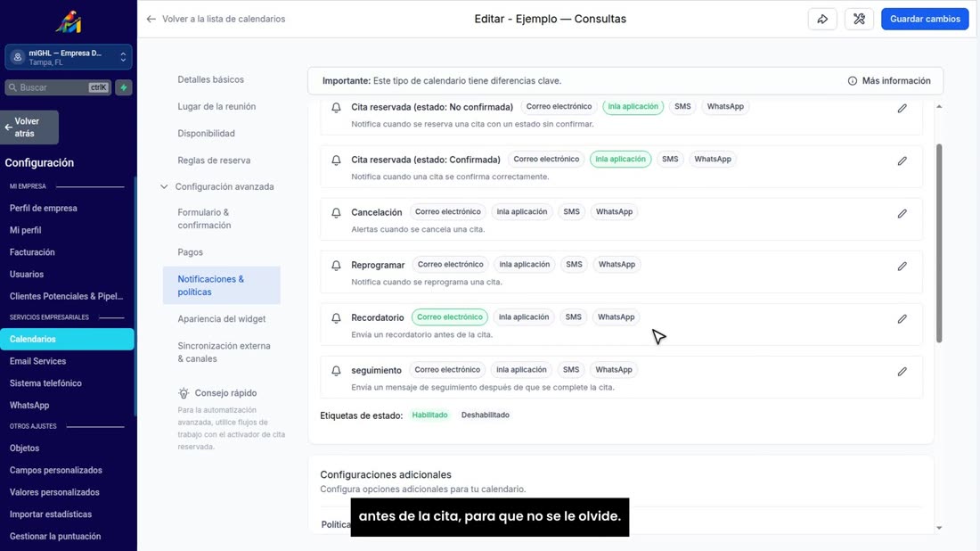Open Campos personalizados in sidebar
Image resolution: width=980 pixels, height=551 pixels.
(55, 471)
